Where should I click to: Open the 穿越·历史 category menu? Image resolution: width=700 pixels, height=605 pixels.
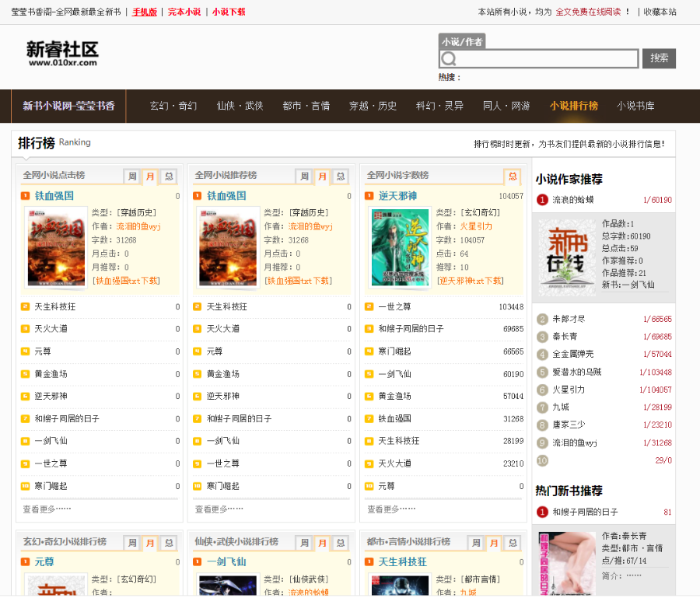(x=373, y=106)
